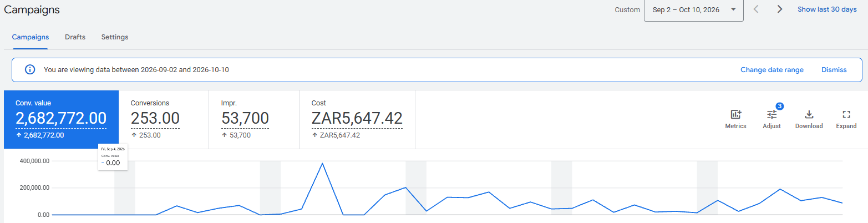The height and width of the screenshot is (223, 868).
Task: Select the Conversions metric card
Action: pyautogui.click(x=164, y=120)
